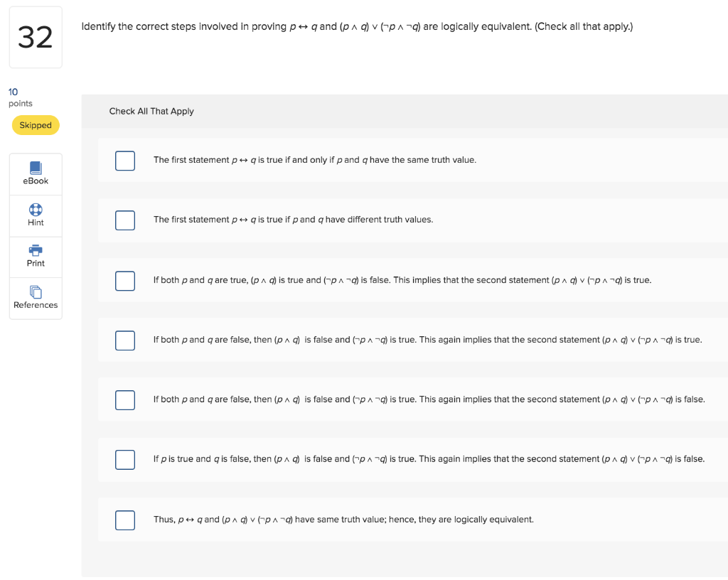Select the question number 32 card

pyautogui.click(x=36, y=37)
